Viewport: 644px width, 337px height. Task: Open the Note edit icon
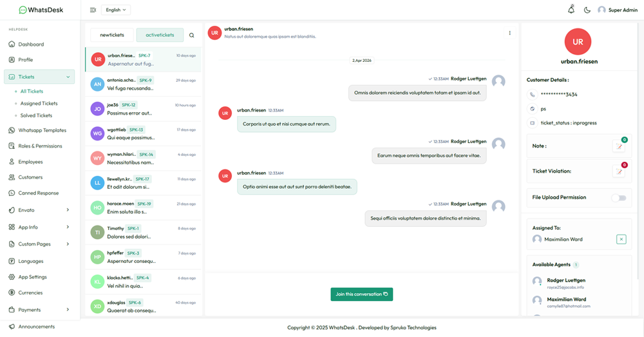620,146
